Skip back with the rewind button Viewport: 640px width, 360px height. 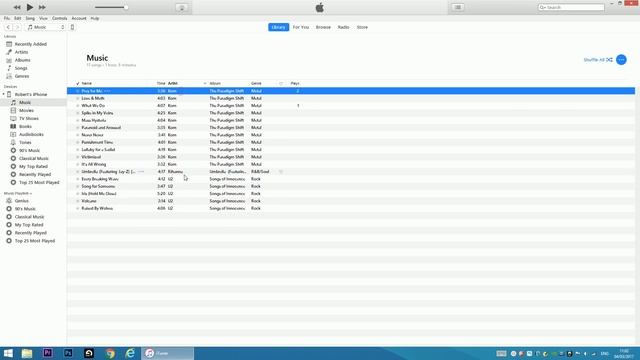pyautogui.click(x=17, y=7)
